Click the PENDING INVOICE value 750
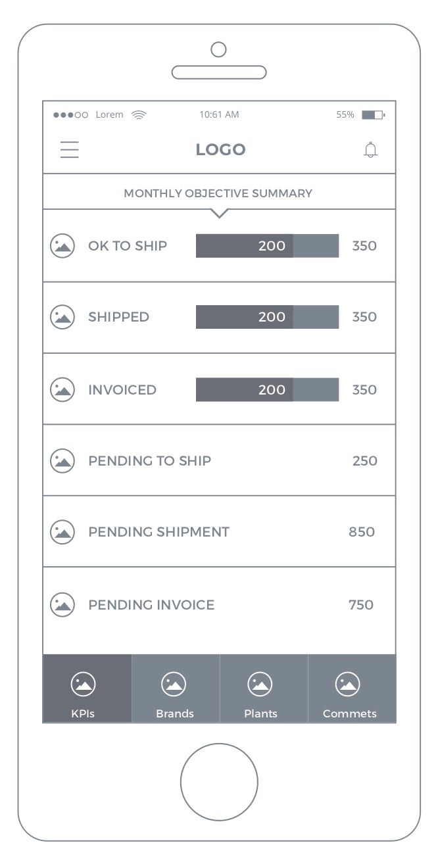Viewport: 438px width, 868px height. pos(361,604)
